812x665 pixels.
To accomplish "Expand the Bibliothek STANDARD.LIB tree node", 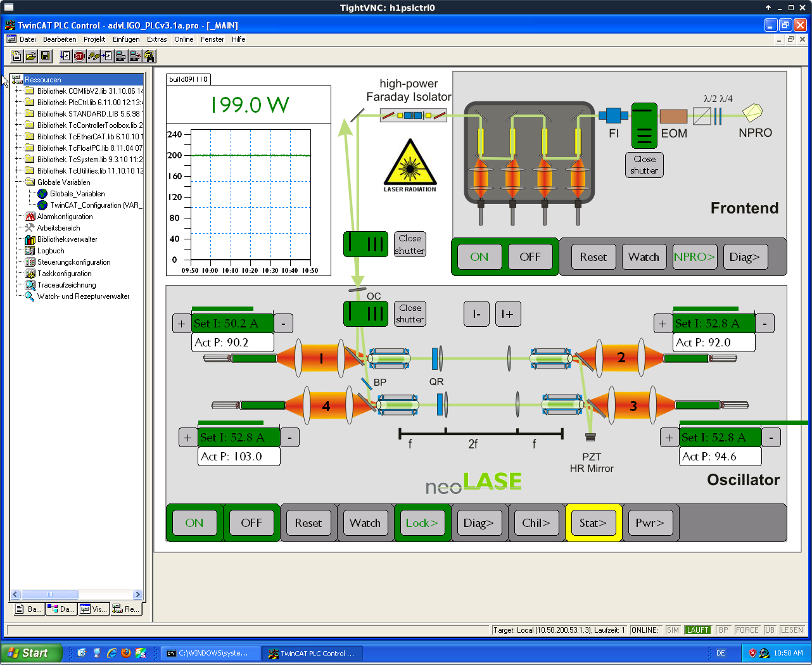I will tap(18, 114).
